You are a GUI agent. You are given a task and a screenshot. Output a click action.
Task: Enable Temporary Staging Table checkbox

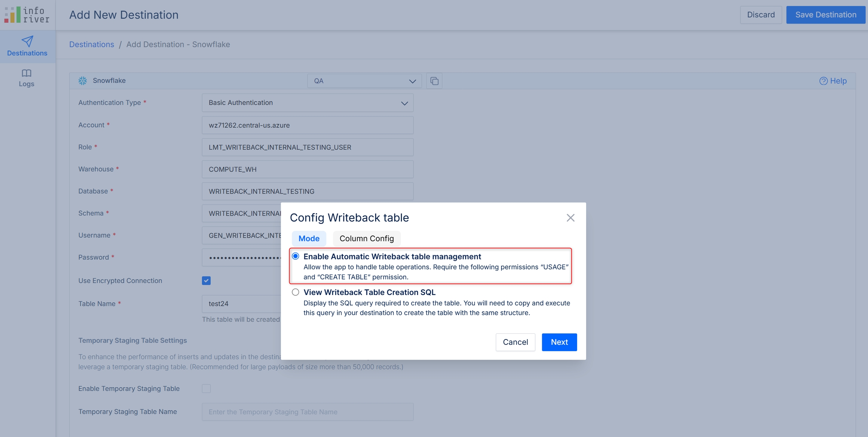(206, 388)
